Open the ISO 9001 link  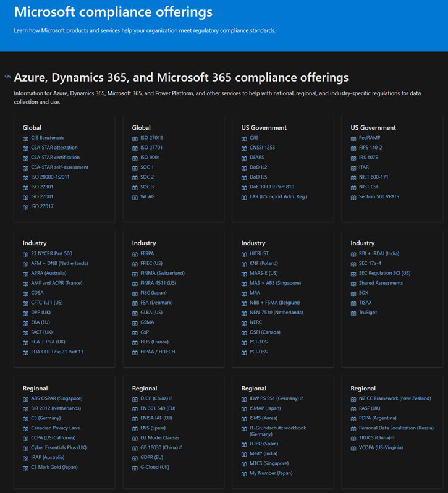tap(150, 157)
